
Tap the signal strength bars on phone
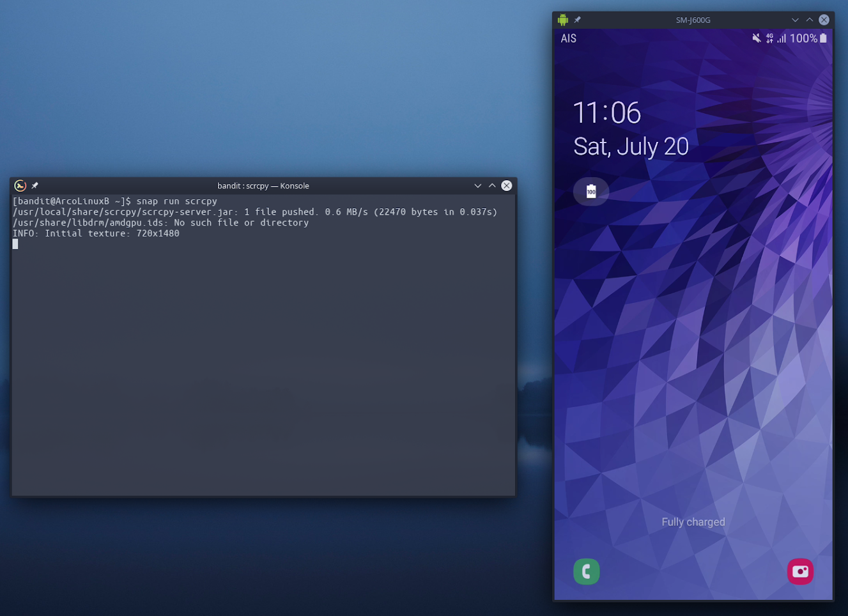click(782, 38)
